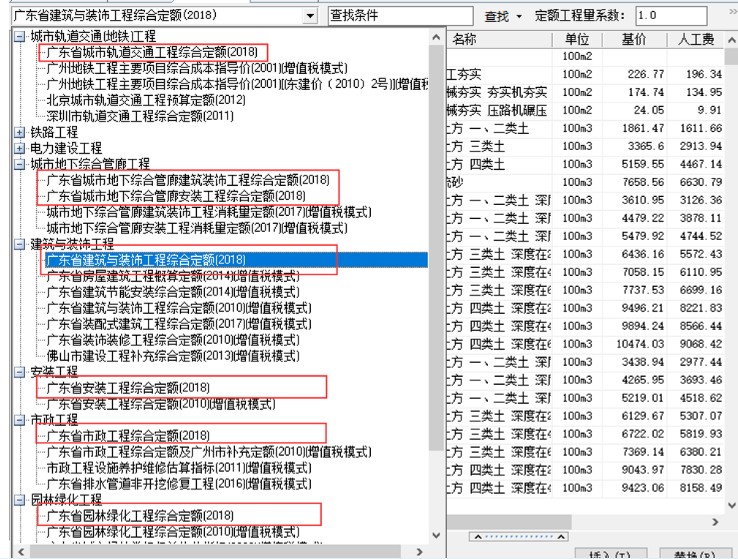
Task: Click table horizontal scrollbar right arrow
Action: 716,522
